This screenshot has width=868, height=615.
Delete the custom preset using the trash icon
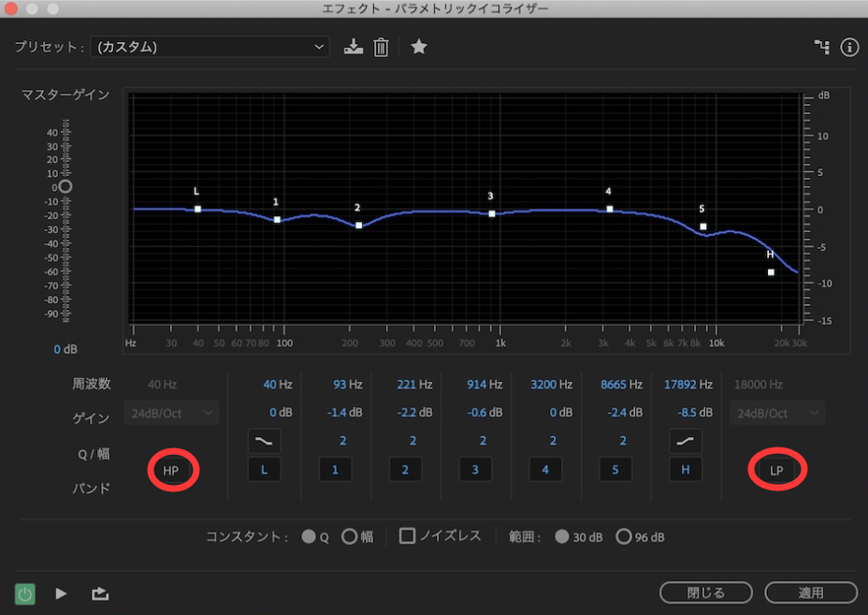381,47
